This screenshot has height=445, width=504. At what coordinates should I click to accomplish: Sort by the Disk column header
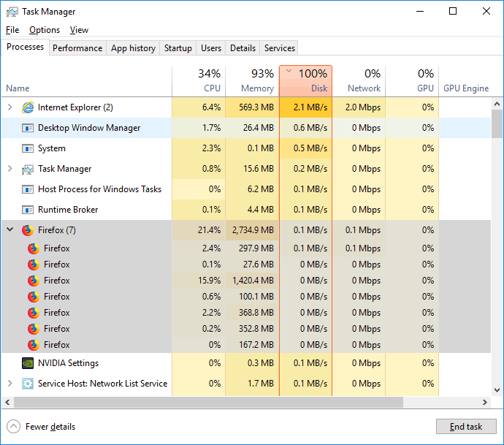(305, 81)
